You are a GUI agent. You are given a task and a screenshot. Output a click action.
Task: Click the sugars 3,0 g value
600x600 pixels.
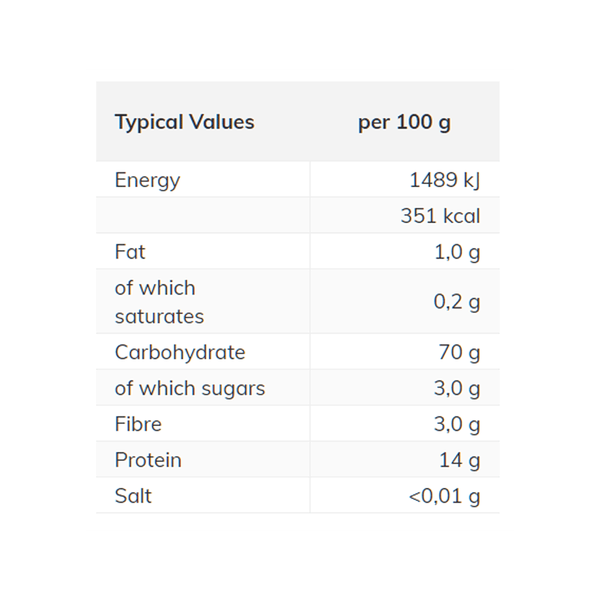pos(457,388)
